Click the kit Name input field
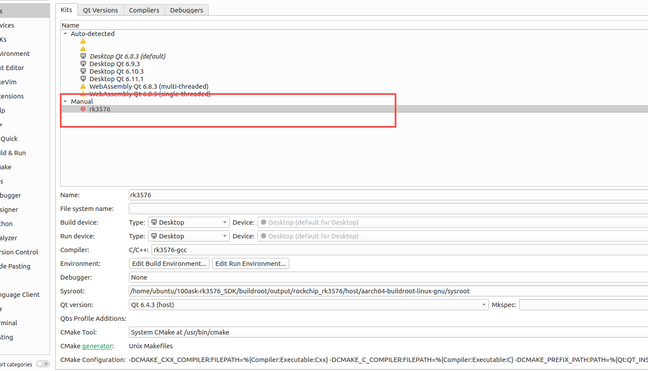This screenshot has width=648, height=371. (x=388, y=195)
